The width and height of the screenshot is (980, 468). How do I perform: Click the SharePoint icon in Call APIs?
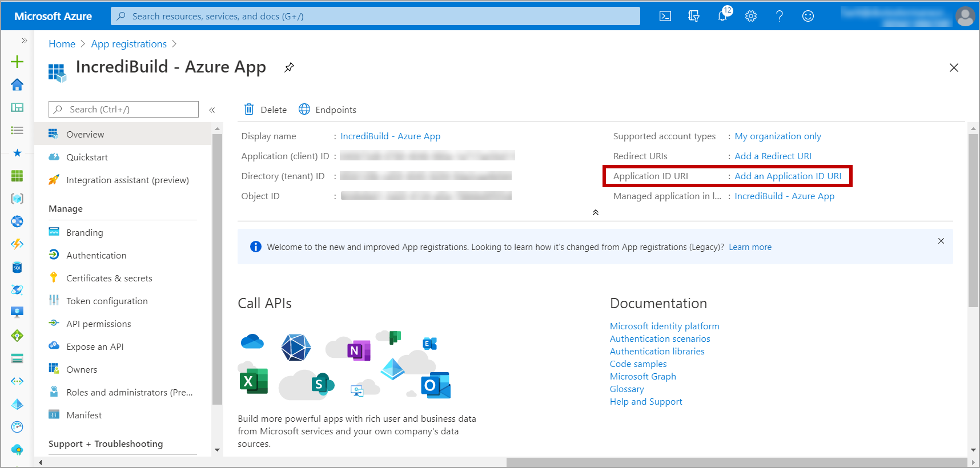pyautogui.click(x=323, y=385)
